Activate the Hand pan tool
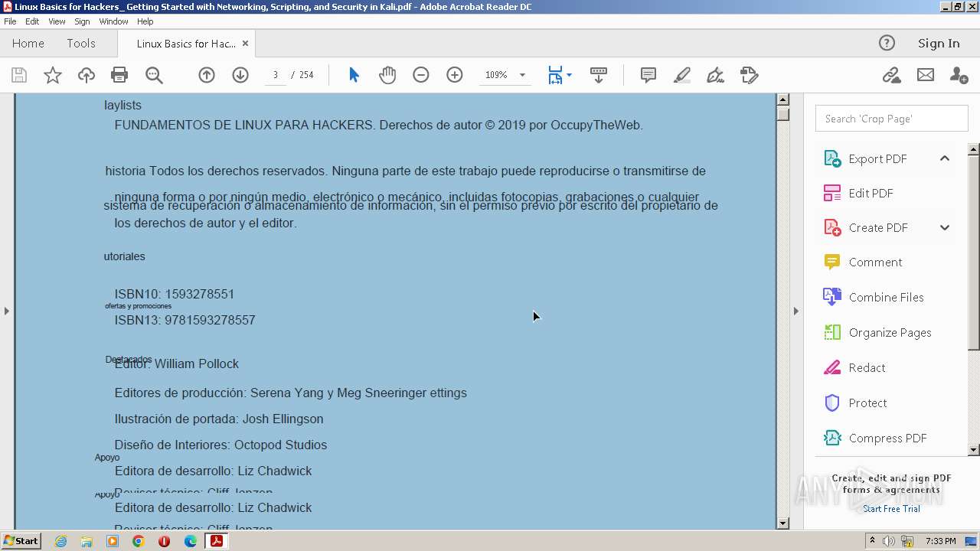The height and width of the screenshot is (551, 980). [x=387, y=75]
